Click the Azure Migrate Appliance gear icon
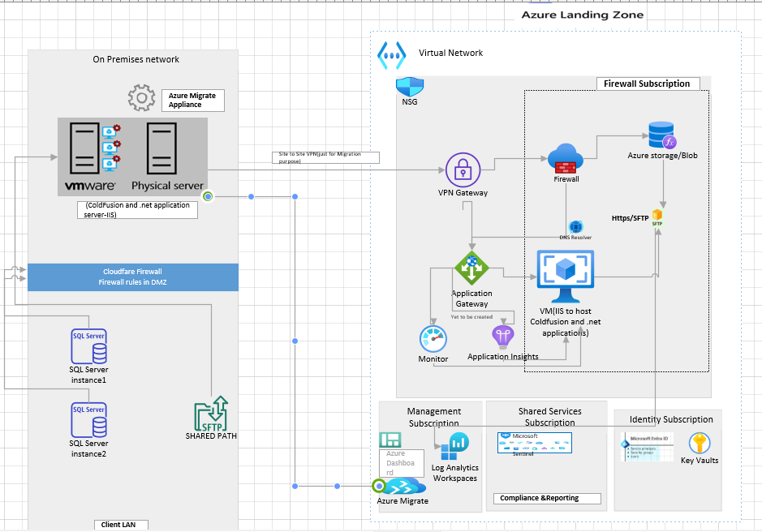The height and width of the screenshot is (532, 762). [142, 97]
